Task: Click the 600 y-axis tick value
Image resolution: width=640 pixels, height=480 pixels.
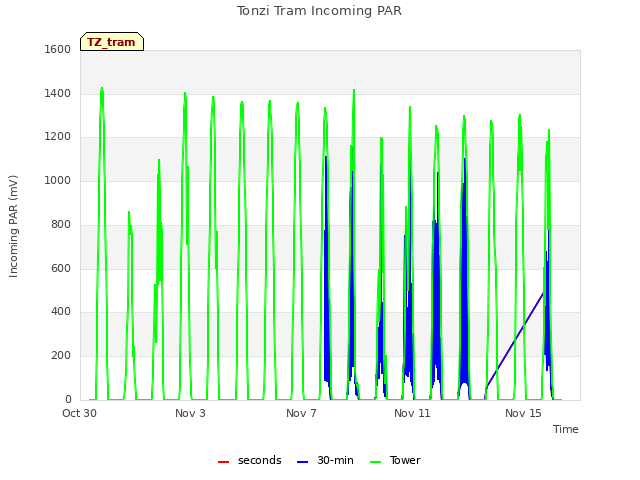Action: click(61, 269)
